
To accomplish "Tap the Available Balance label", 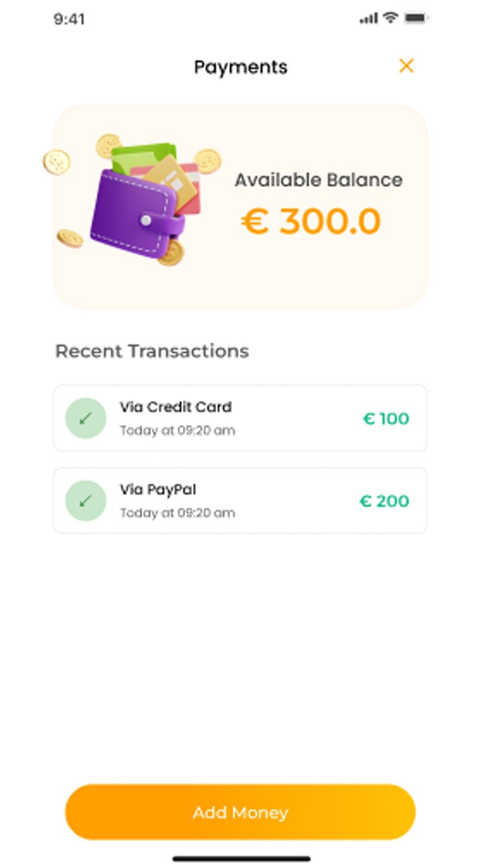I will pyautogui.click(x=319, y=180).
